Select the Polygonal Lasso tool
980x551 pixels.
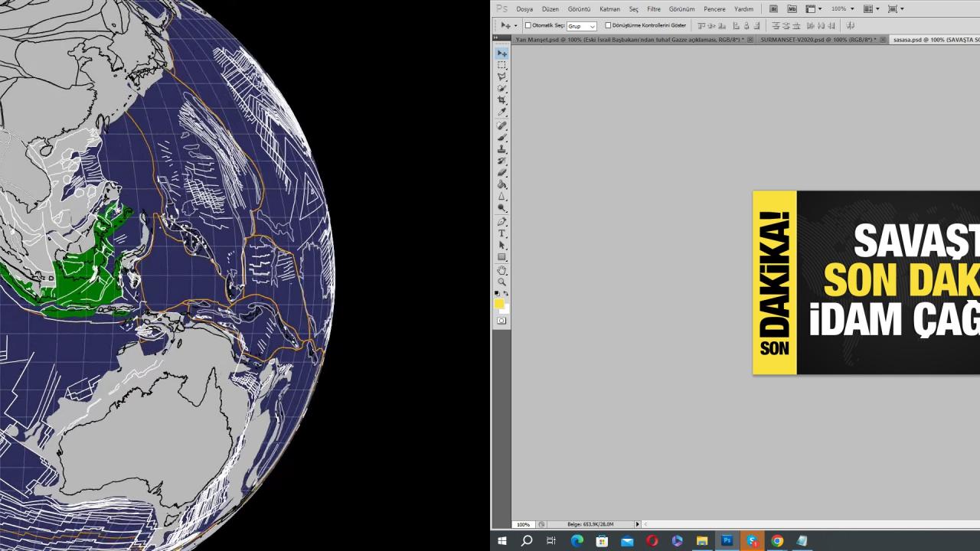click(x=501, y=77)
